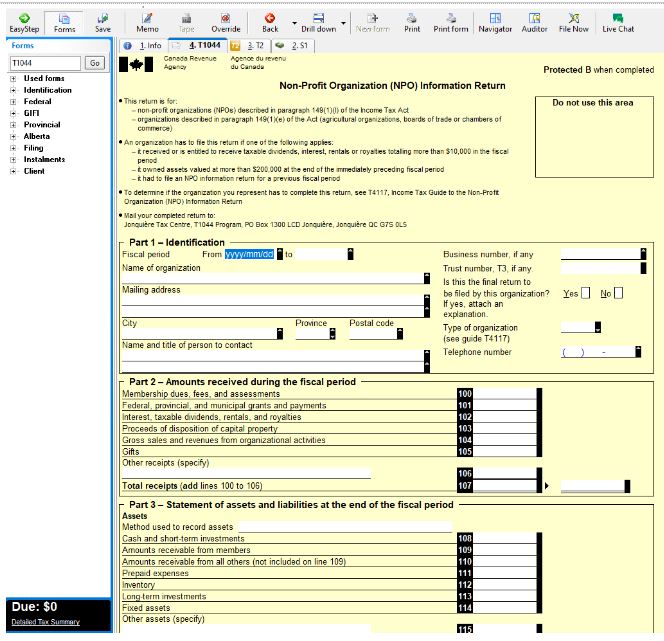Save the return using Save icon
Screen dimensions: 664x641
click(102, 23)
